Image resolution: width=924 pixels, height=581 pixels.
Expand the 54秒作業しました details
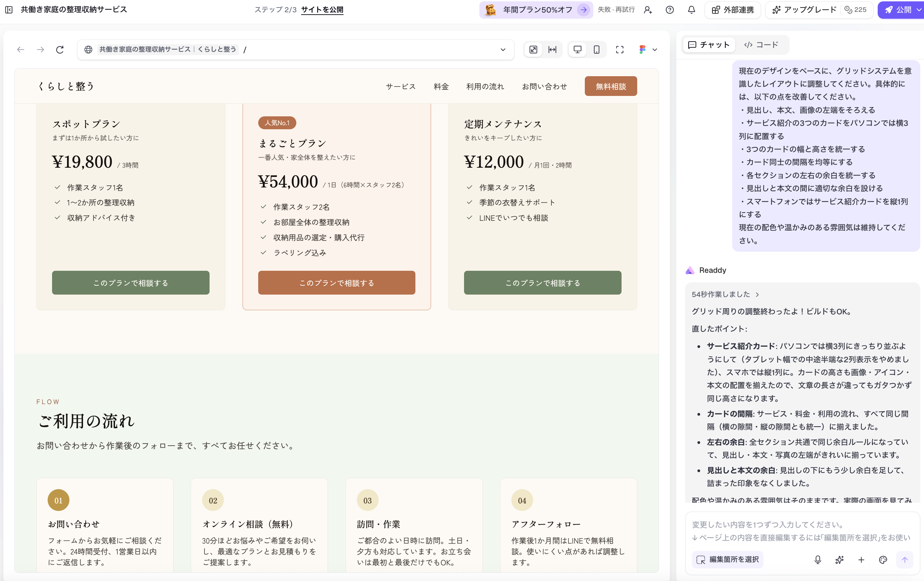tap(725, 294)
